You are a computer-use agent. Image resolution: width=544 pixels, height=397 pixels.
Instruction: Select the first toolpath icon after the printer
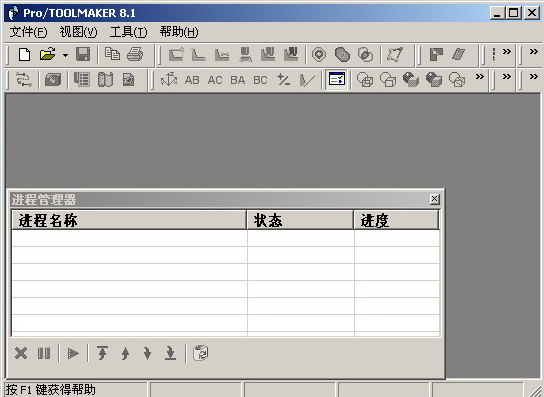click(176, 54)
